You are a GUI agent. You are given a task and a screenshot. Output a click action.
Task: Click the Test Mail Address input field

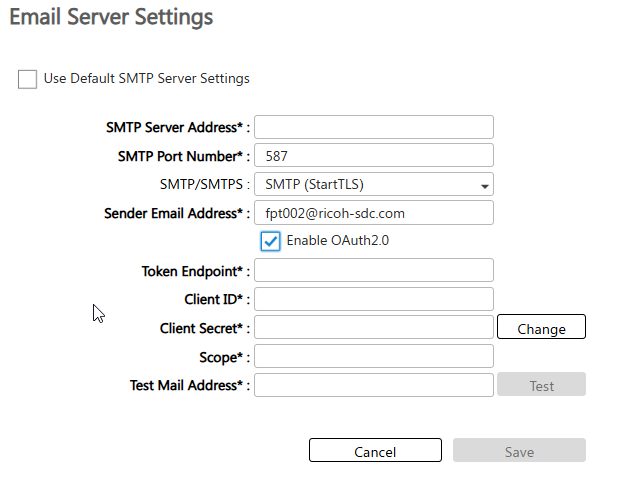pyautogui.click(x=374, y=385)
